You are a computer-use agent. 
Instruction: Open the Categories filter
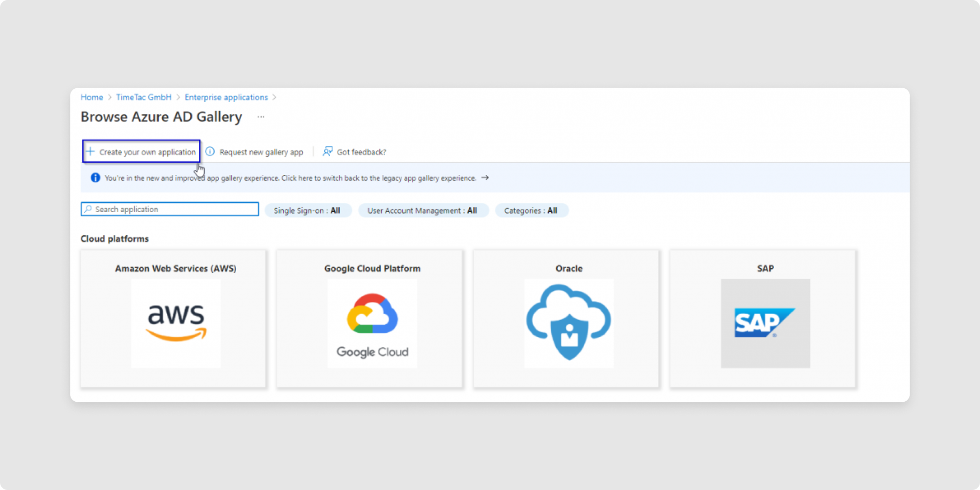(531, 211)
